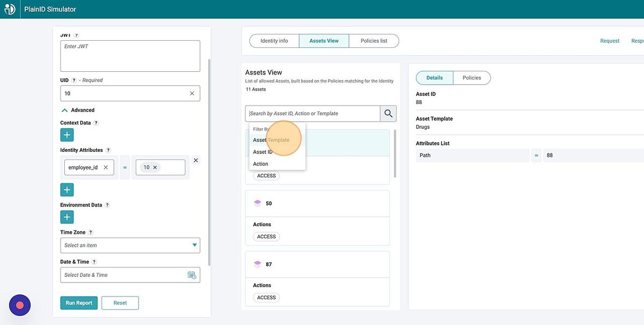Click the recording indicator button
Screen dimensions: 644x325
click(x=20, y=305)
